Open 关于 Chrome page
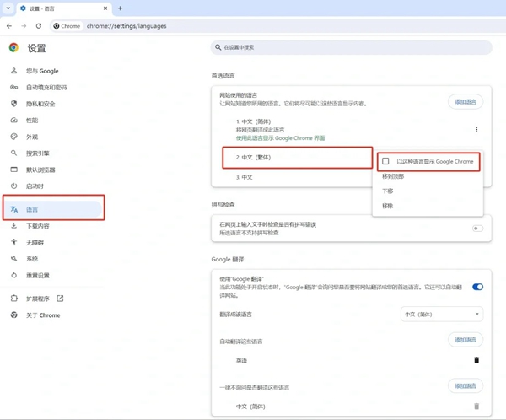Screen dimensions: 506x420 pos(43,315)
